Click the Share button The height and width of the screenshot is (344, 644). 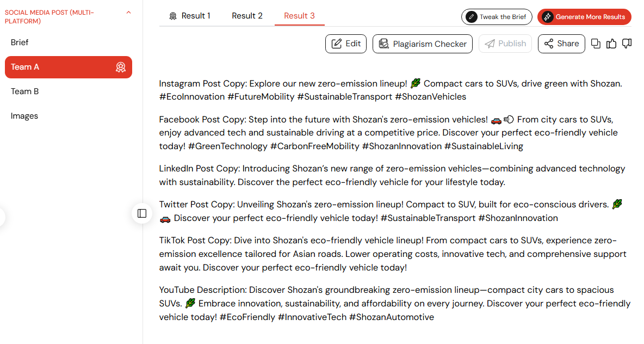click(x=561, y=44)
